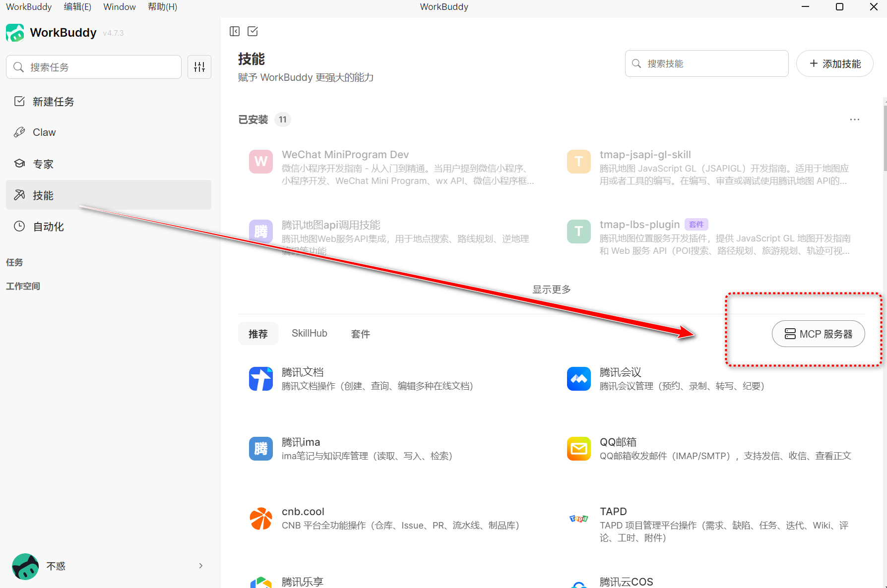Image resolution: width=887 pixels, height=588 pixels.
Task: Click the 腾讯地图api调用技能 icon
Action: pos(261,232)
